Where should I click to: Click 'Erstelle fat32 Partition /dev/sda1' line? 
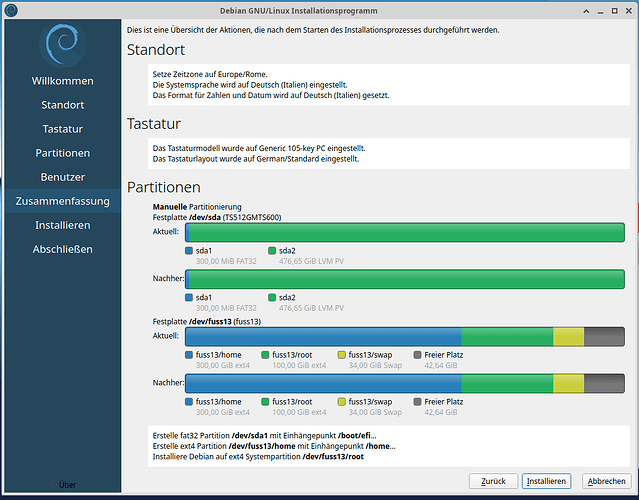(x=264, y=436)
